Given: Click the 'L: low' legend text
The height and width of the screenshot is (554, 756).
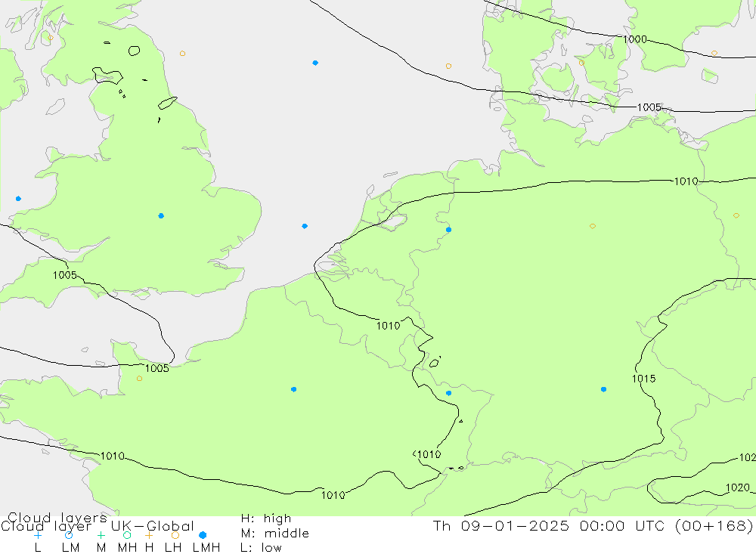Looking at the screenshot, I should (x=261, y=548).
